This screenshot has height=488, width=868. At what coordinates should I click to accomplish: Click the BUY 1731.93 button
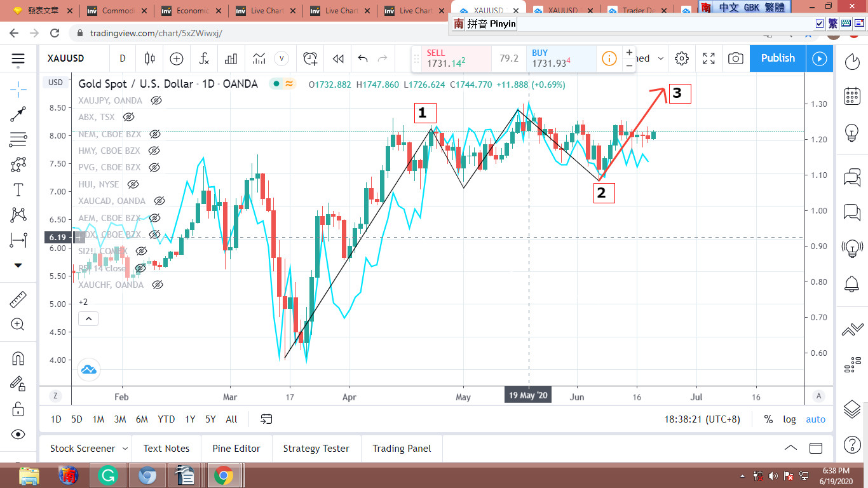coord(562,58)
